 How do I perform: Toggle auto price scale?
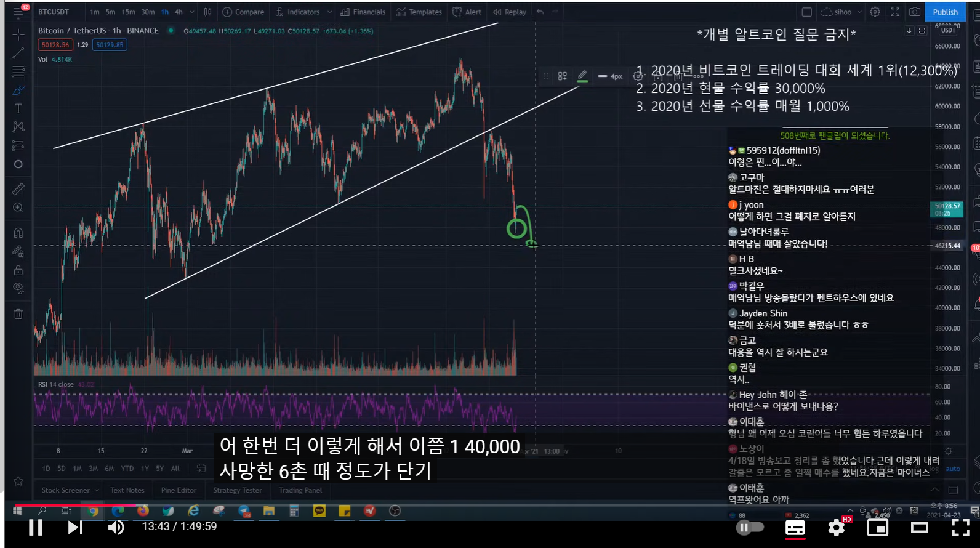(953, 469)
